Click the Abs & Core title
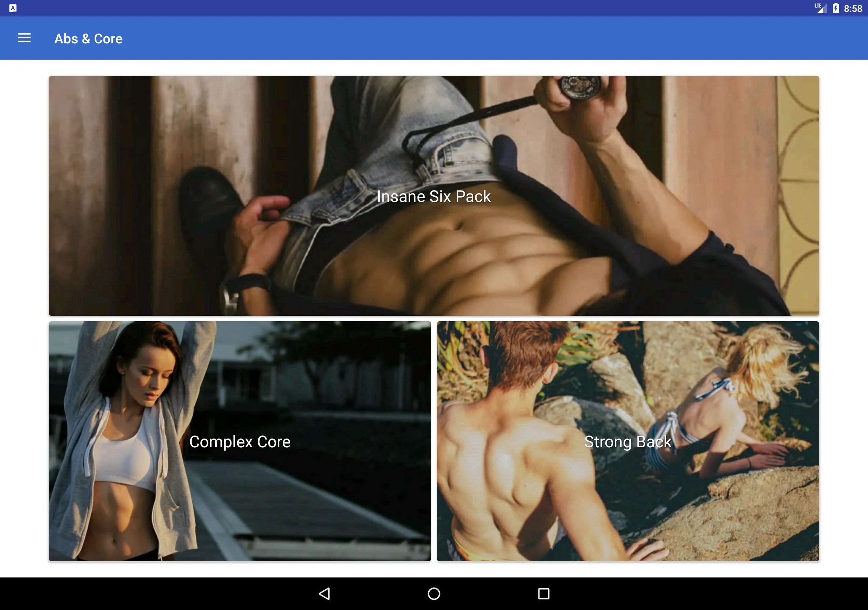The height and width of the screenshot is (610, 868). tap(88, 39)
